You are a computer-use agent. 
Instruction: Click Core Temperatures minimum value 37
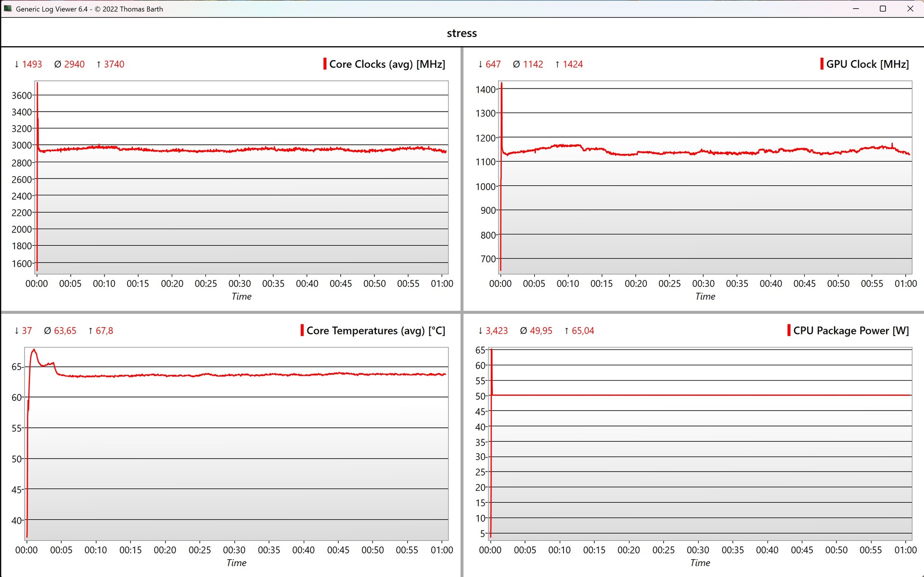(x=26, y=331)
